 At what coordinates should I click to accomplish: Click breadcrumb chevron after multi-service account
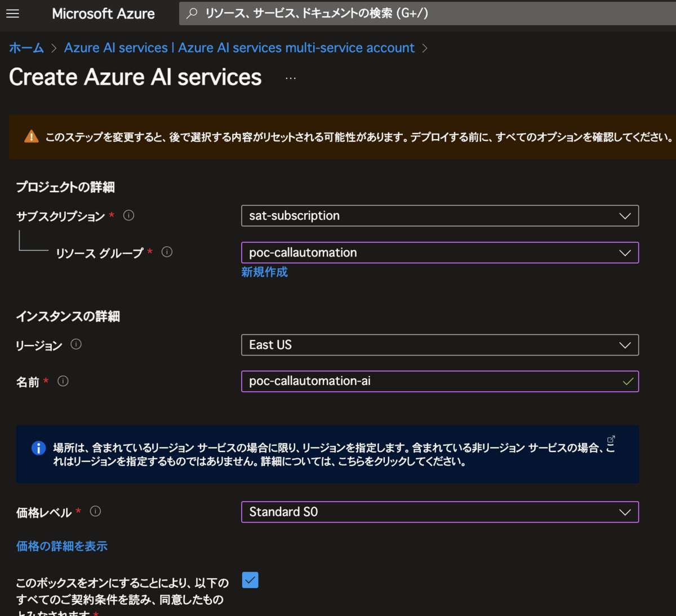point(425,48)
